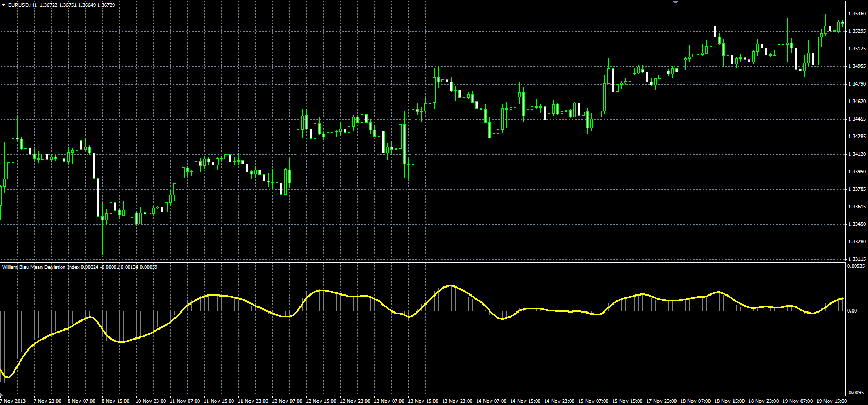The image size is (868, 405).
Task: Click the 1.35295 price axis label
Action: [x=856, y=31]
